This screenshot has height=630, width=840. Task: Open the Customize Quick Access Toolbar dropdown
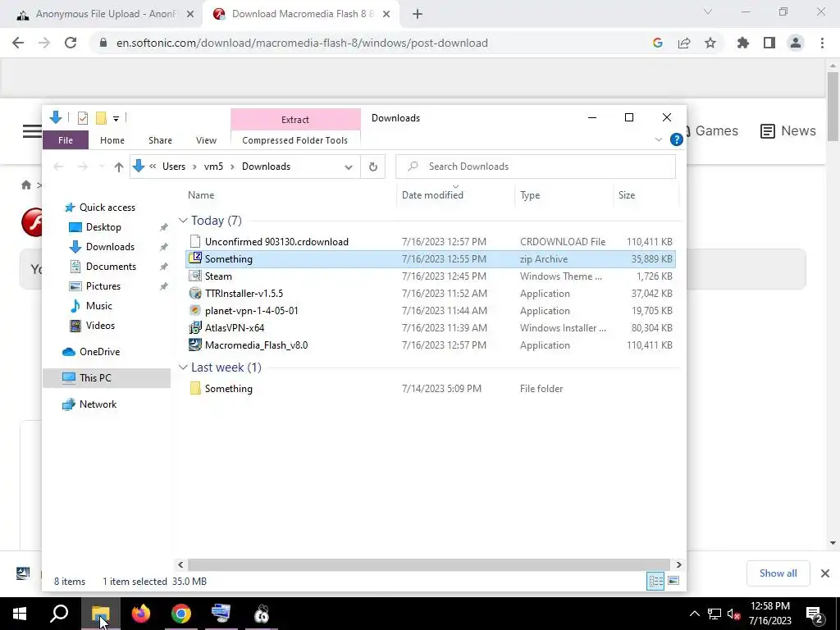[116, 118]
